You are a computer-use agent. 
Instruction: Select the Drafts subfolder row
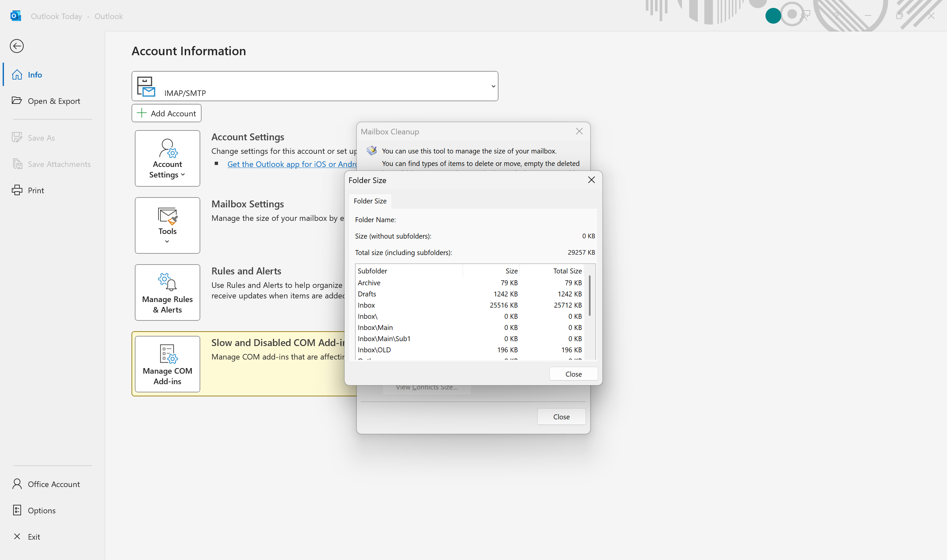(x=470, y=294)
